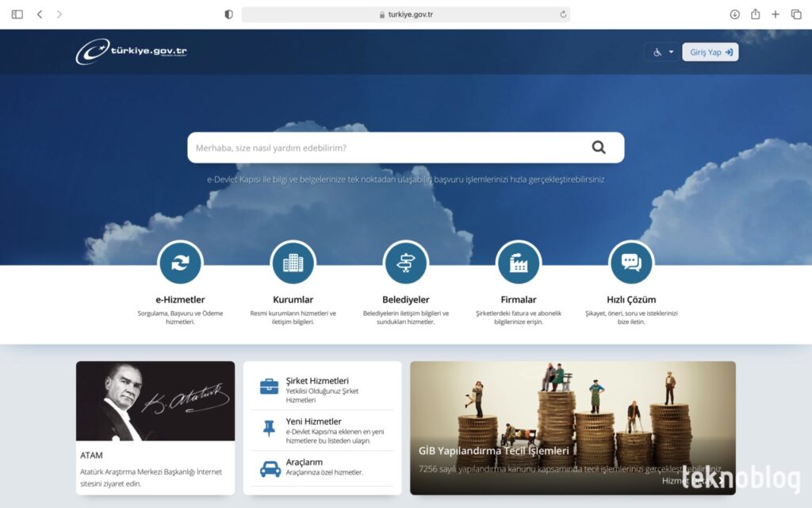Select the Belediyeler signpost icon
Image resolution: width=812 pixels, height=508 pixels.
point(405,263)
